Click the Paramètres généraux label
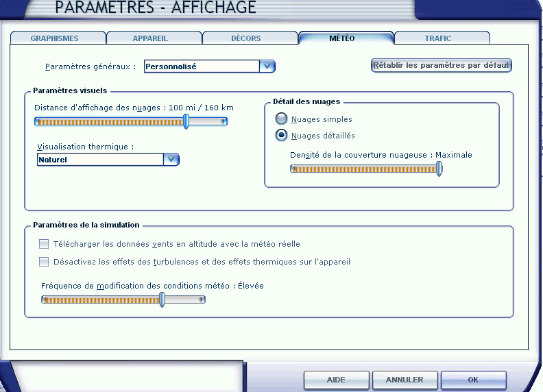The width and height of the screenshot is (543, 392). [x=90, y=66]
